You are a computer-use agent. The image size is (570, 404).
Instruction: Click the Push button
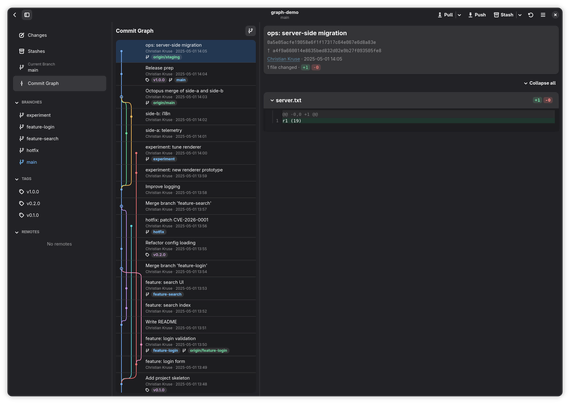[477, 15]
